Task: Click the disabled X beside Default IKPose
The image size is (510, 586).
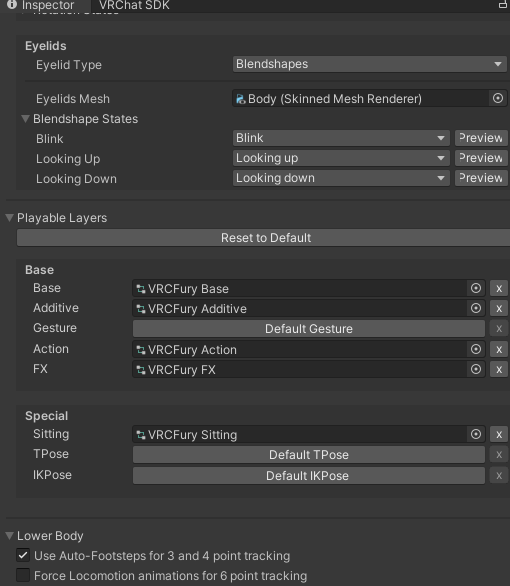Action: [499, 476]
